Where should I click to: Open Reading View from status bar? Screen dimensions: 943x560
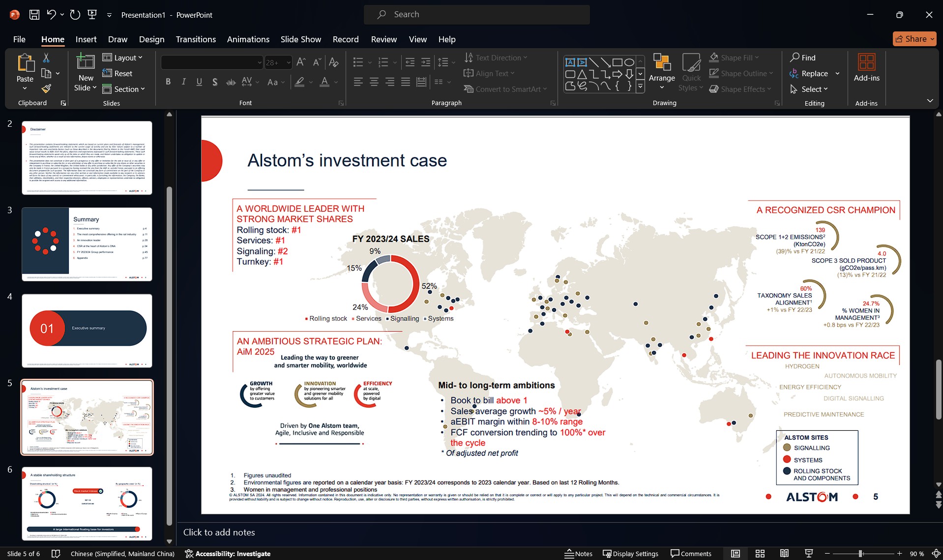point(784,554)
